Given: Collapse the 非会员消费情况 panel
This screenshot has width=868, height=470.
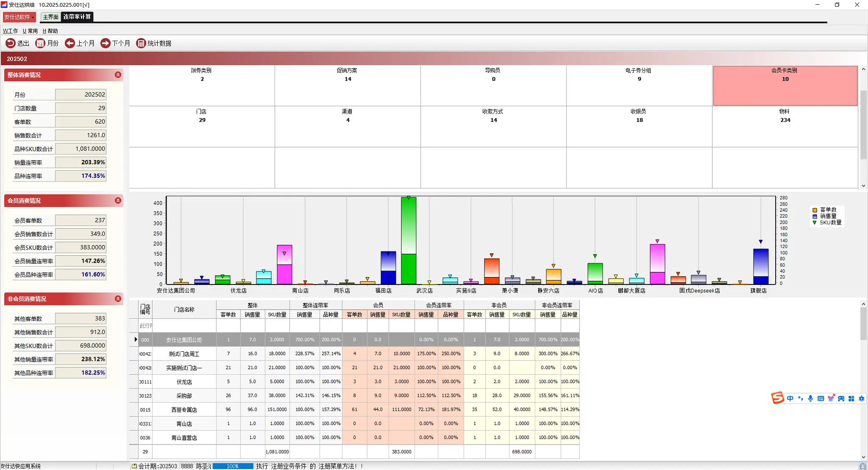Looking at the screenshot, I should click(118, 299).
